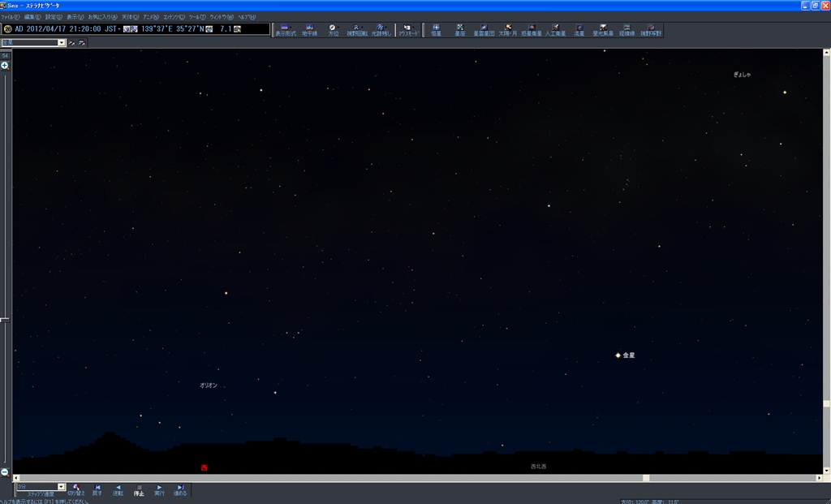831x504 pixels.
Task: Open the dropdown below the date bar
Action: (x=62, y=42)
